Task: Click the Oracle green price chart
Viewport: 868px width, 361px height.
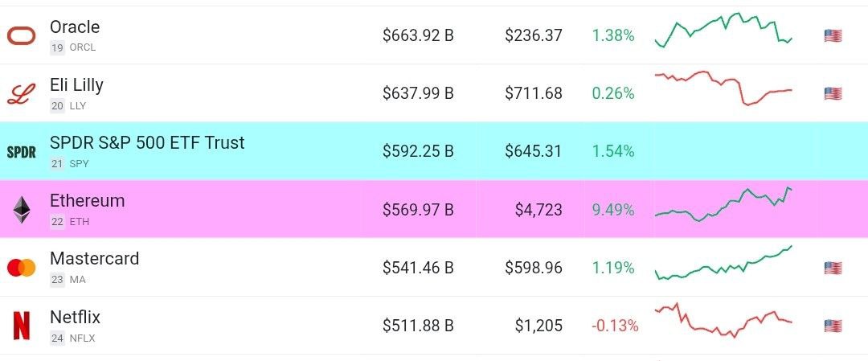Action: click(723, 30)
